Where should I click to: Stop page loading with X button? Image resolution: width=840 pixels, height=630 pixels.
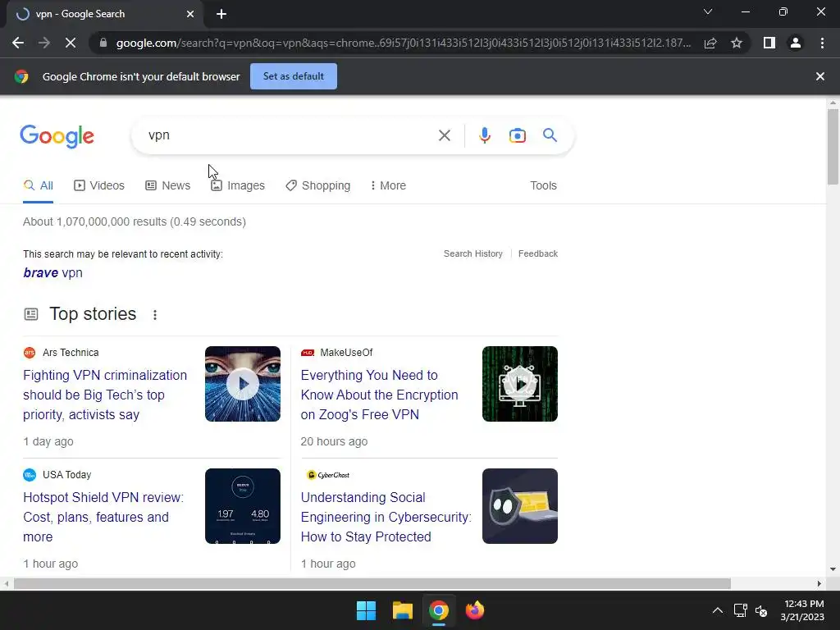coord(71,43)
